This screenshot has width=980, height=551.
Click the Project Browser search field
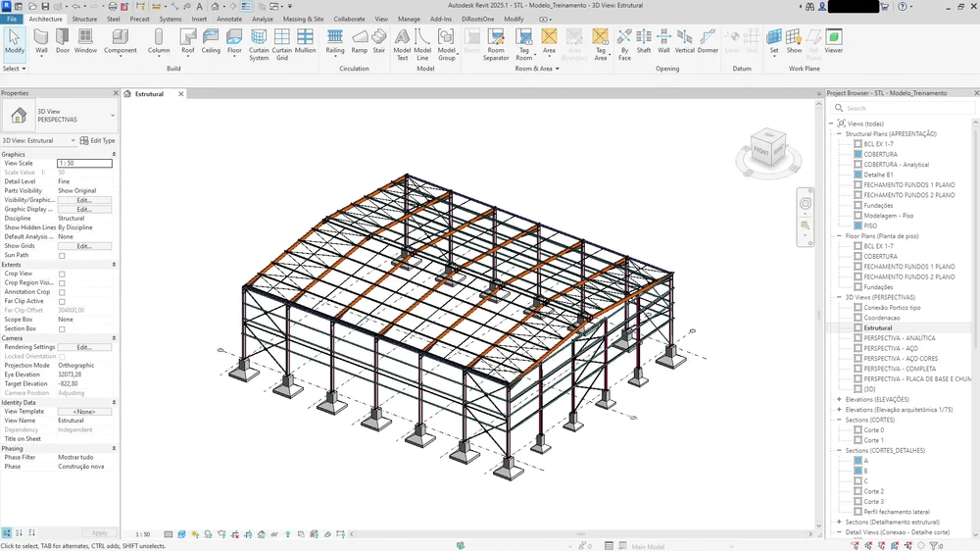[905, 108]
